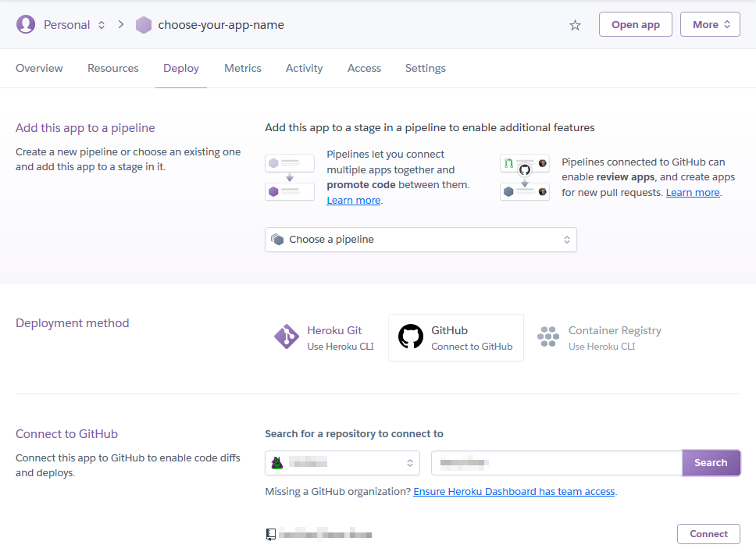Viewport: 756px width, 559px height.
Task: Click the pipeline promote-code illustration
Action: pyautogui.click(x=290, y=177)
